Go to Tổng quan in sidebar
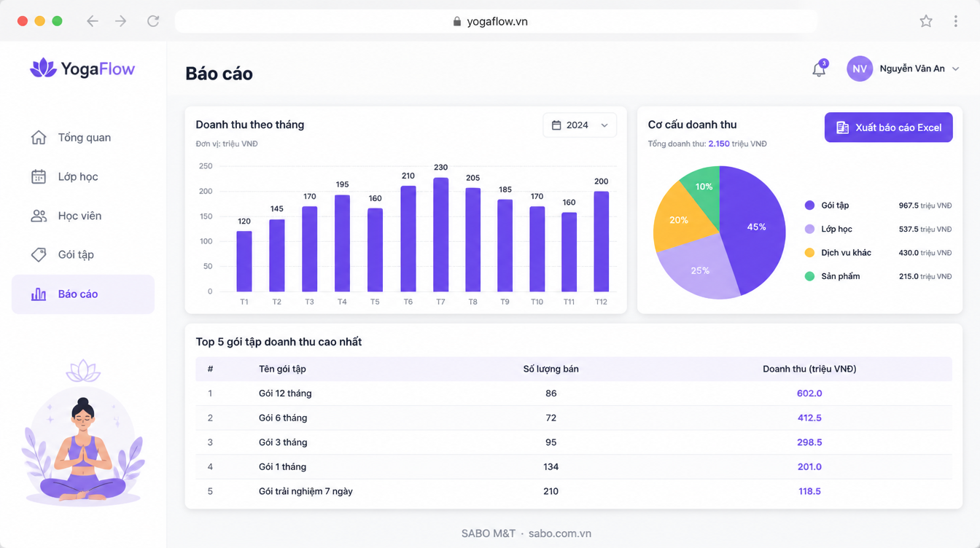 pyautogui.click(x=83, y=138)
